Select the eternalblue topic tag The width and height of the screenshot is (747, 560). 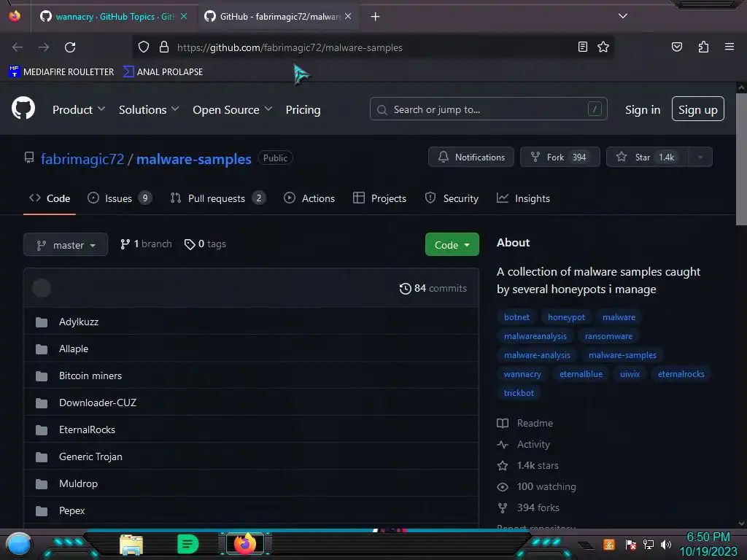(581, 374)
